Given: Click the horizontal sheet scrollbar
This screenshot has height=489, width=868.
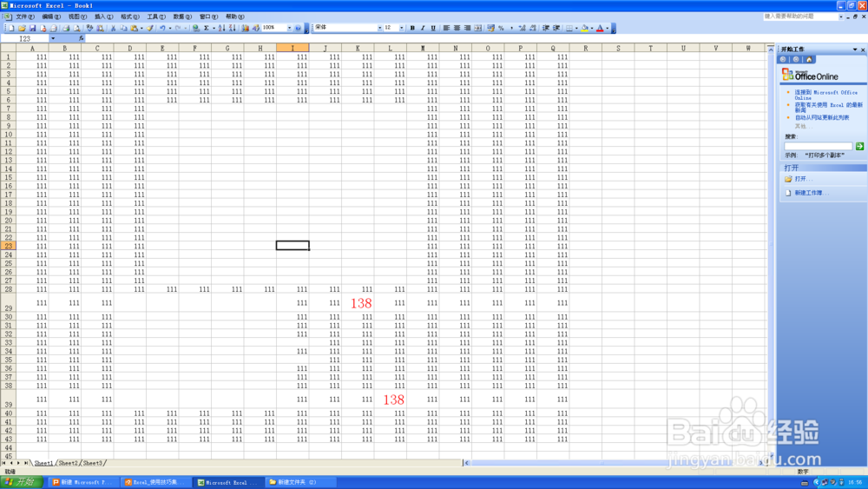Looking at the screenshot, I should point(615,463).
